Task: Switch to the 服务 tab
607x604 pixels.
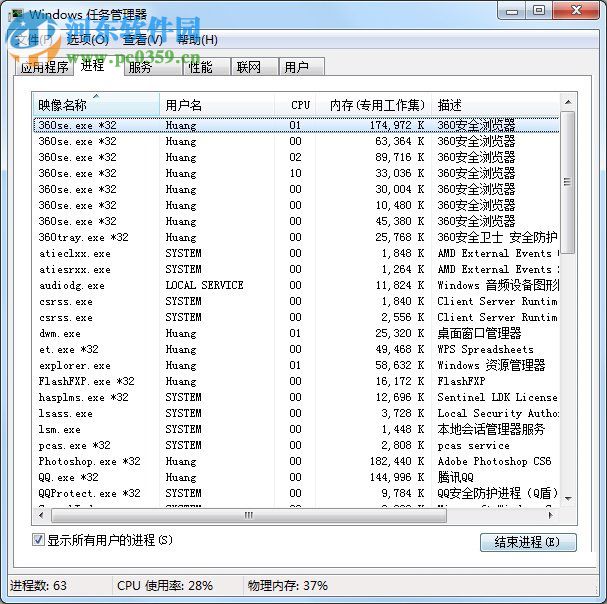Action: click(153, 67)
